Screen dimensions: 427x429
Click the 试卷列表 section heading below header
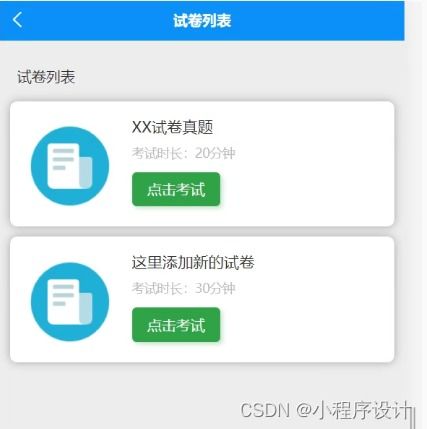(46, 77)
